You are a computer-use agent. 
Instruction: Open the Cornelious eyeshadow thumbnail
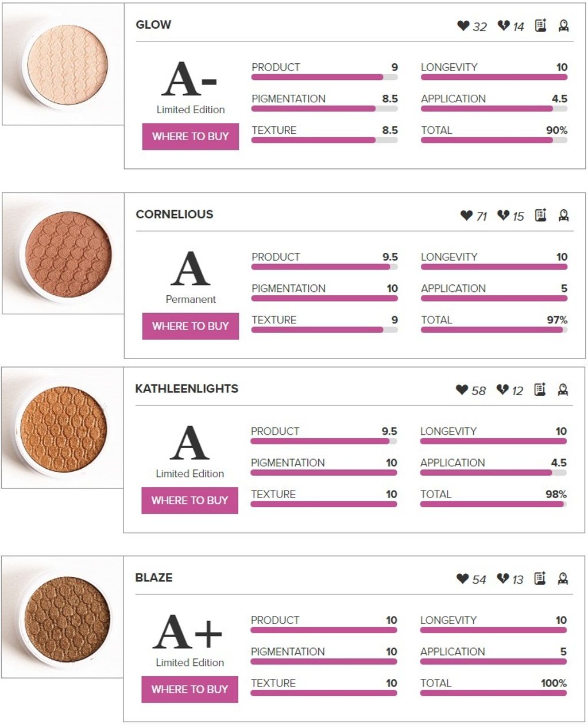tap(63, 253)
